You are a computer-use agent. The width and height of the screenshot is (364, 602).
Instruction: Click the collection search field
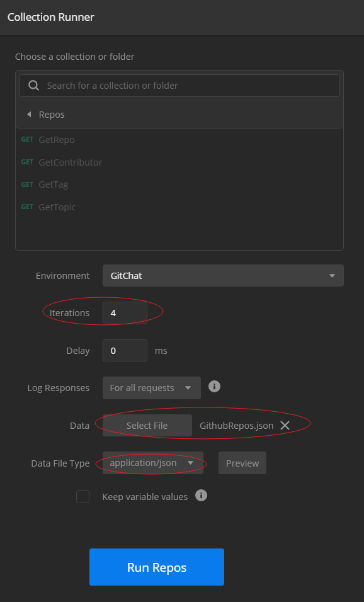click(179, 85)
